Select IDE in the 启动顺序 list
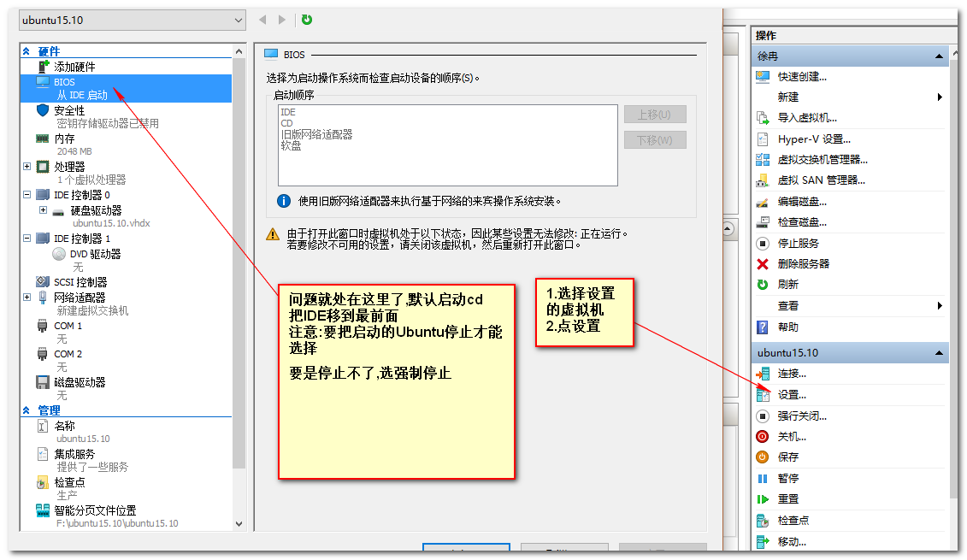Viewport: 967px width, 560px height. coord(288,112)
